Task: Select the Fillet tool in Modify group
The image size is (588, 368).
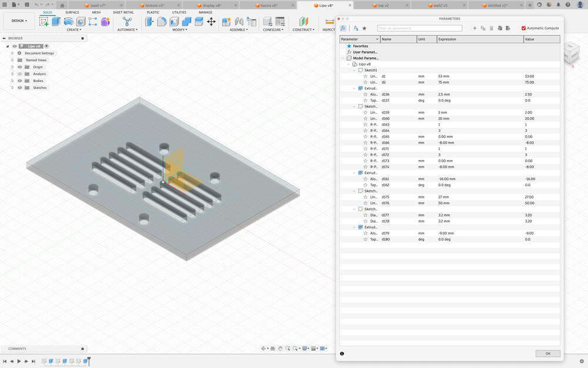Action: coord(162,21)
